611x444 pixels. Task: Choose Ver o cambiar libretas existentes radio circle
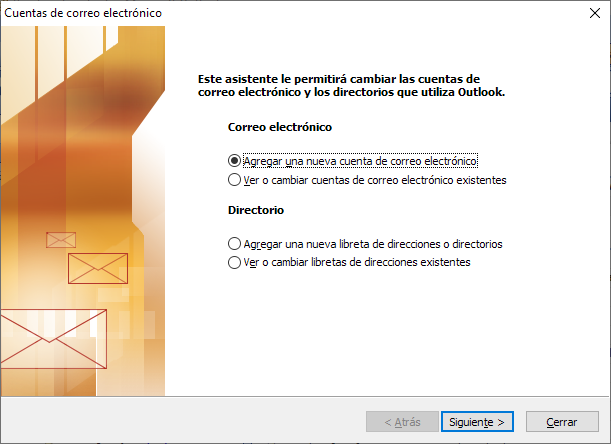234,262
